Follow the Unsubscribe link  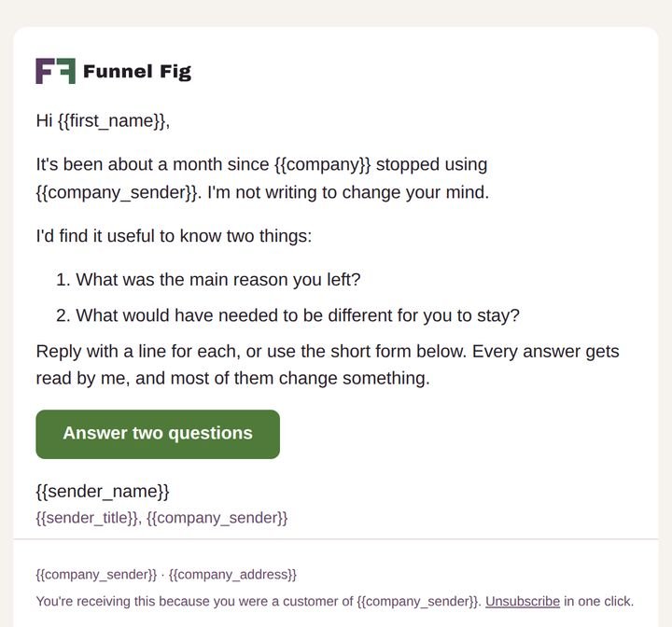(523, 601)
